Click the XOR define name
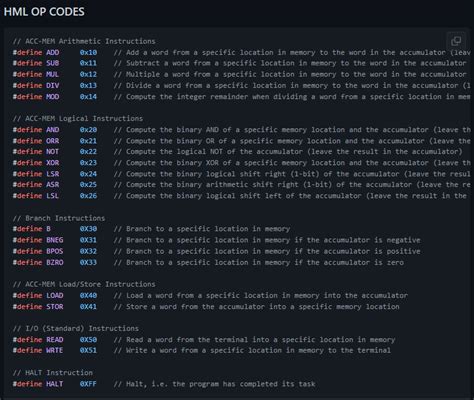Viewport: 474px width, 400px height. (53, 163)
